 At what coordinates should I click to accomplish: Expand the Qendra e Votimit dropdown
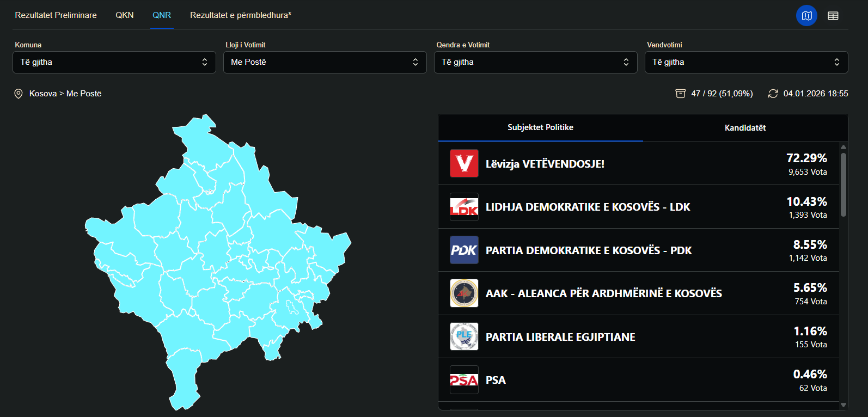coord(536,62)
